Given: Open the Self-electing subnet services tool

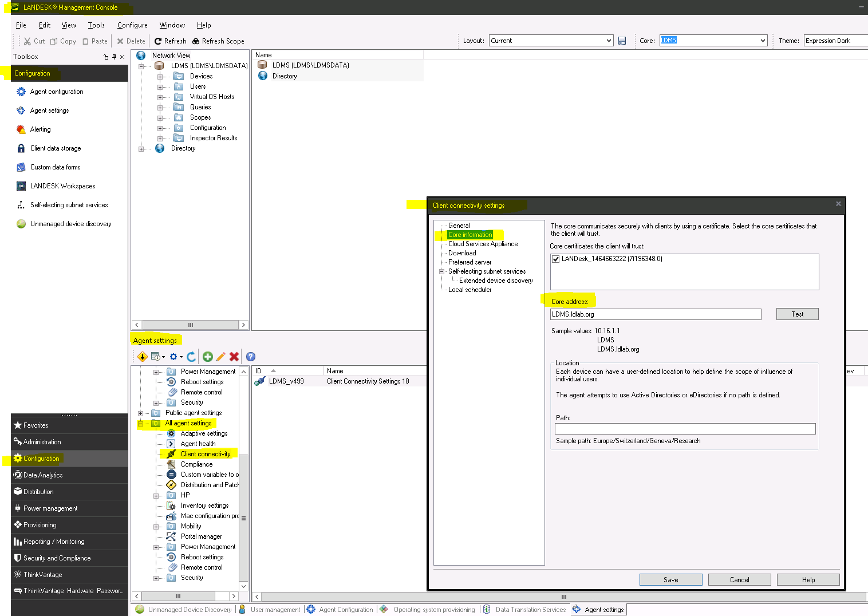Looking at the screenshot, I should tap(69, 204).
